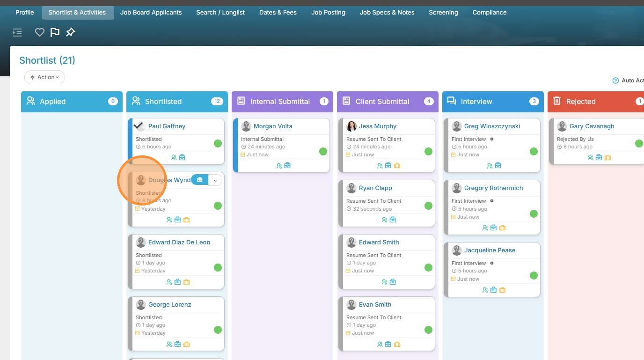This screenshot has width=644, height=360.
Task: Click green status dot on Paul Gaffney's card
Action: pyautogui.click(x=218, y=143)
